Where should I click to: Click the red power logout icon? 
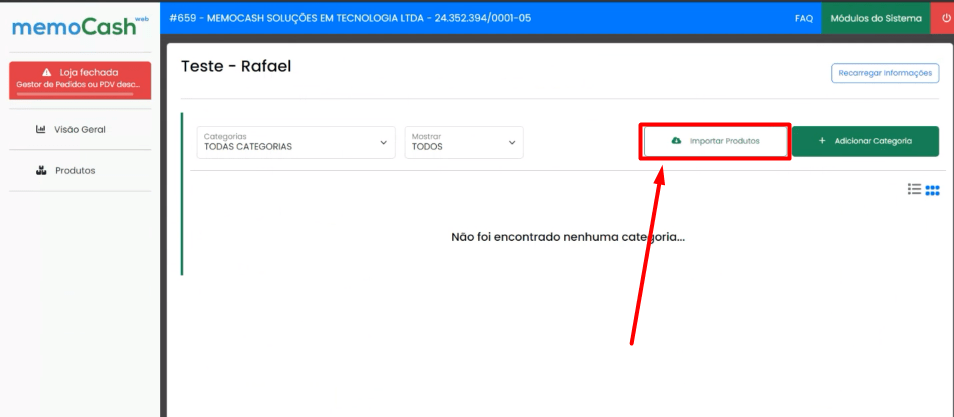(x=943, y=18)
